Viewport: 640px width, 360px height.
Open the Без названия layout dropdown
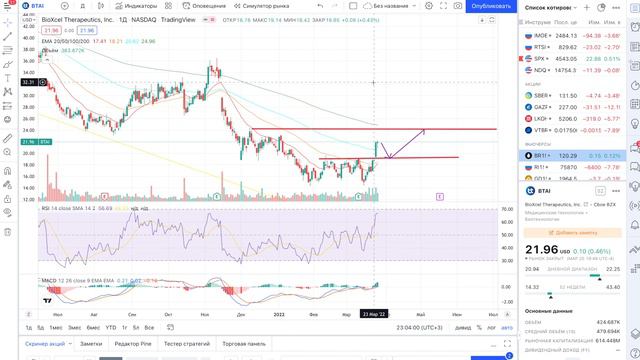tap(390, 6)
